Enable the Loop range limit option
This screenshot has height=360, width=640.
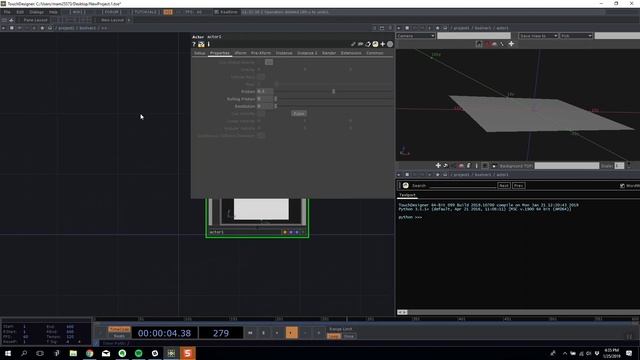coord(333,336)
